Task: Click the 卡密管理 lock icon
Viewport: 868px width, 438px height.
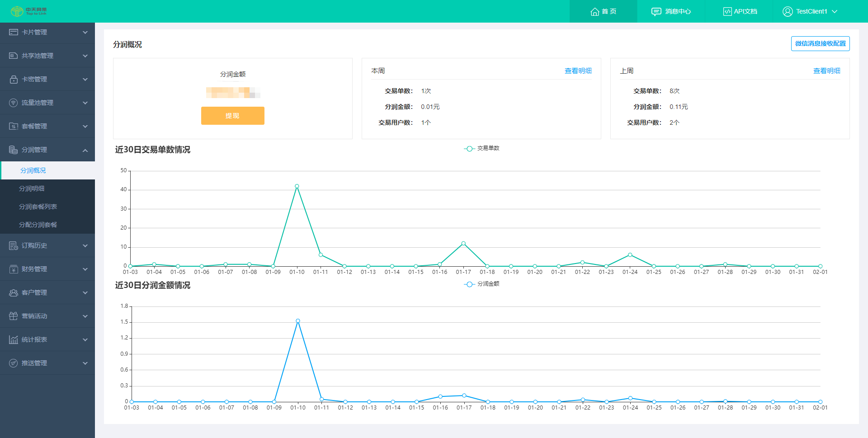Action: (x=14, y=79)
